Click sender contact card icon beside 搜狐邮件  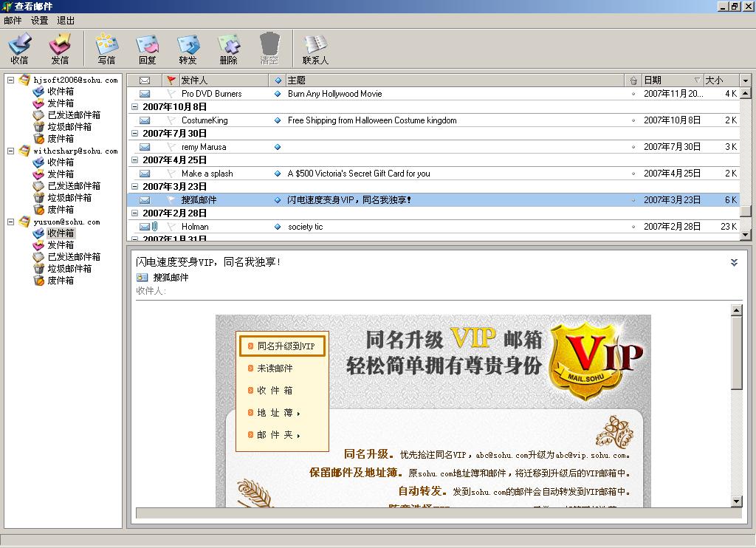[x=142, y=278]
